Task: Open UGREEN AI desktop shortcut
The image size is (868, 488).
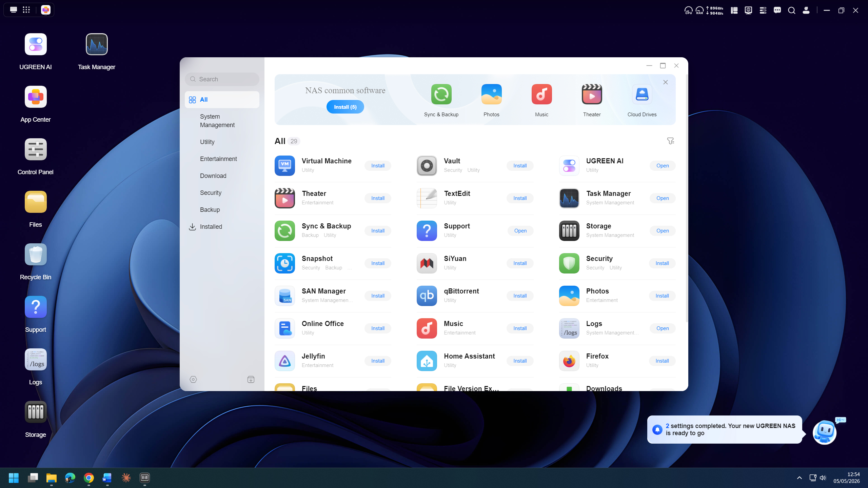Action: [x=36, y=44]
